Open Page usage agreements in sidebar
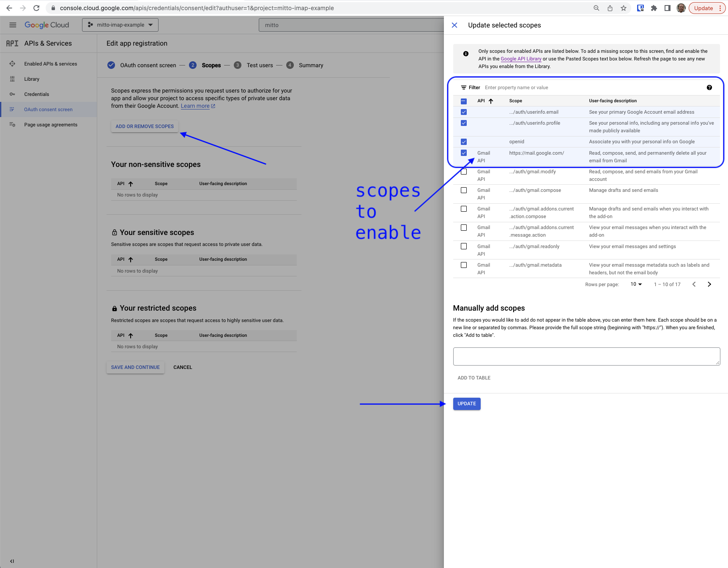Viewport: 728px width, 568px height. click(x=49, y=125)
